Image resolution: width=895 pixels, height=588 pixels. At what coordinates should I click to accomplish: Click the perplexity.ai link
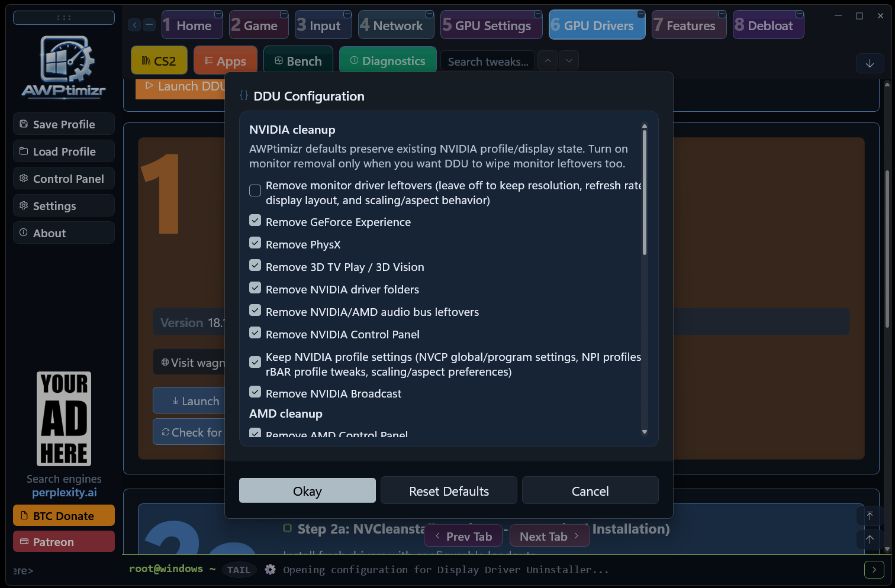(64, 492)
